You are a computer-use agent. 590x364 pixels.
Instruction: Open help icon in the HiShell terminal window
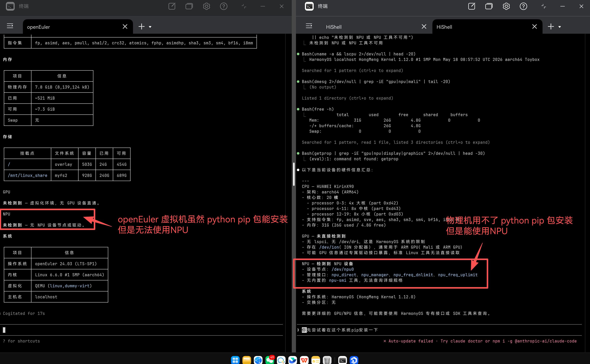tap(523, 6)
